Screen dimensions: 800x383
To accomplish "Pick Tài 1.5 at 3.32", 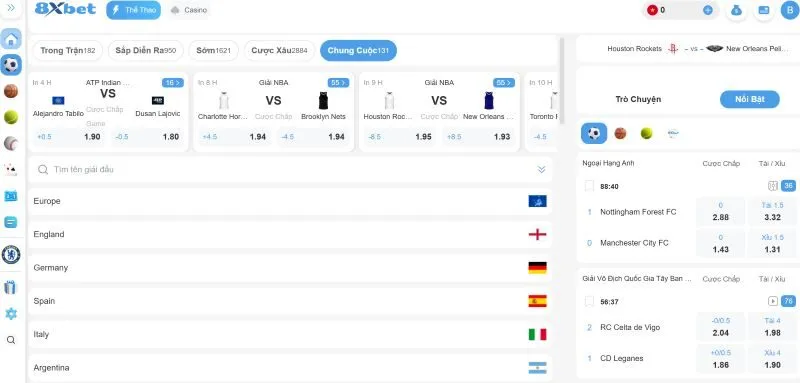I will pos(772,212).
